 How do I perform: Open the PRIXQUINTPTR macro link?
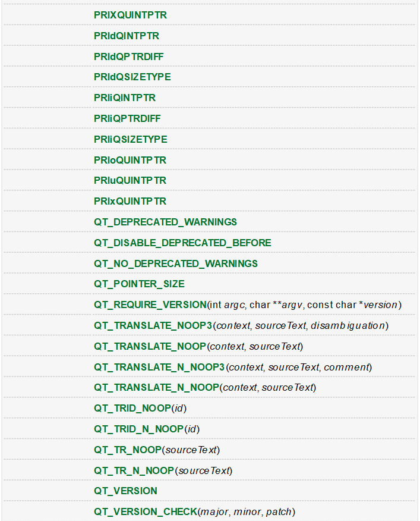(130, 15)
